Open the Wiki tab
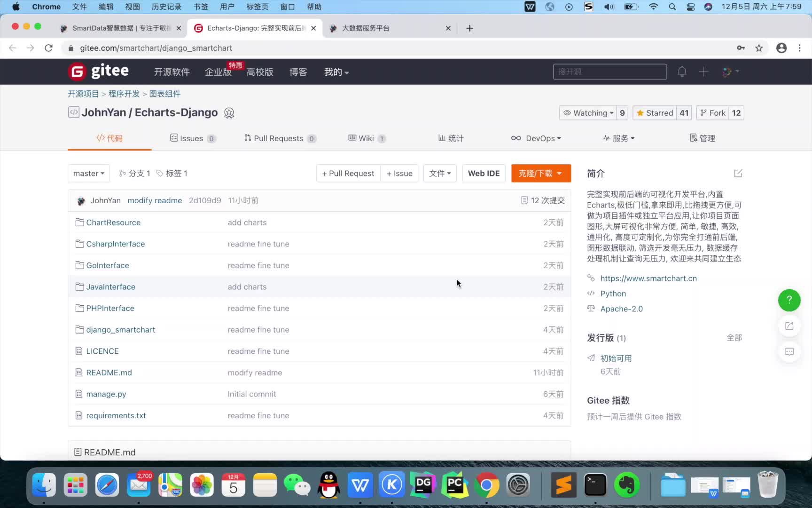The image size is (812, 508). click(x=367, y=138)
